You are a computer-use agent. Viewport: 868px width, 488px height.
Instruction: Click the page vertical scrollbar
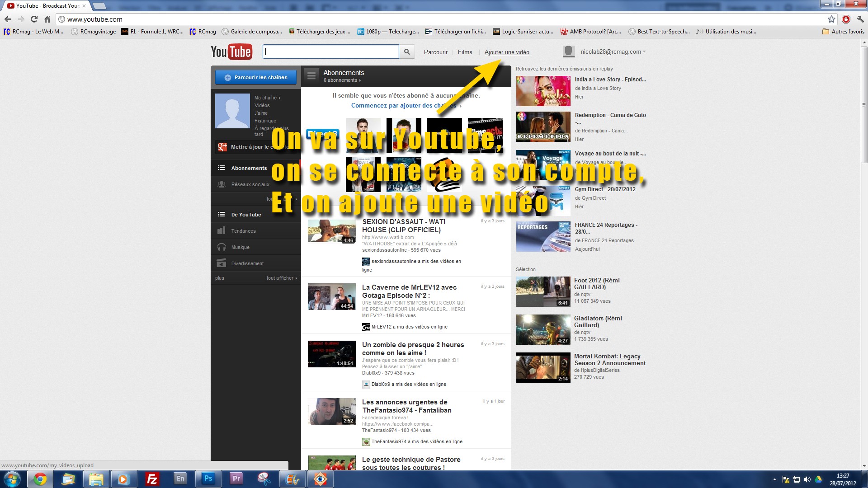[x=864, y=104]
